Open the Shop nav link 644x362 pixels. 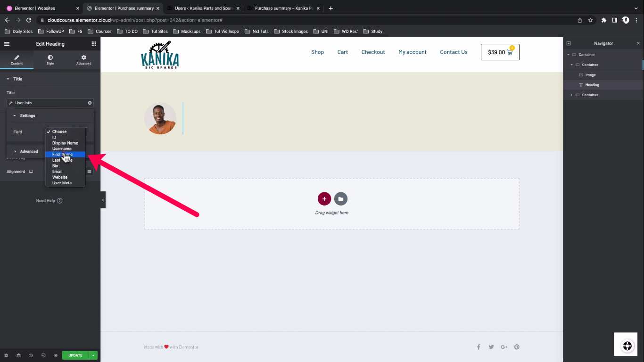[x=317, y=52]
